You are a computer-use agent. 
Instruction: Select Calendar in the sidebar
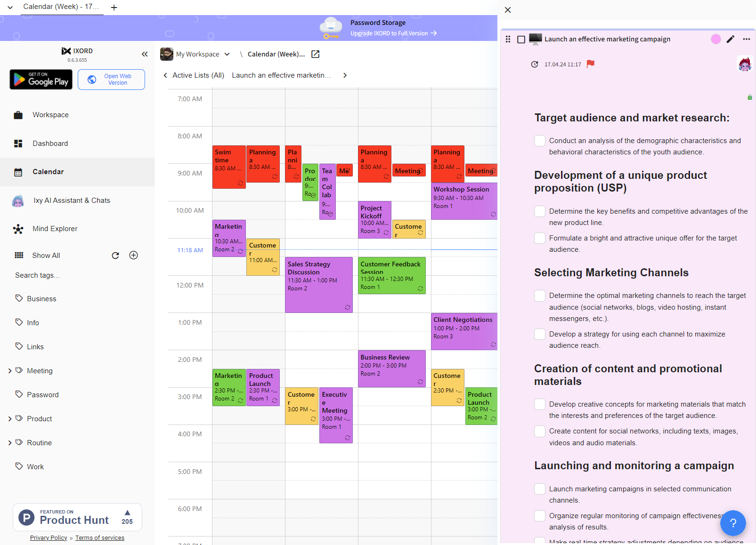click(x=77, y=172)
